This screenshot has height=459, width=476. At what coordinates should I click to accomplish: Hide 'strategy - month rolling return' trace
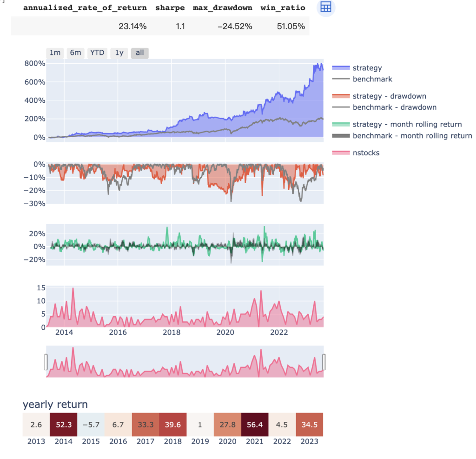tap(397, 124)
